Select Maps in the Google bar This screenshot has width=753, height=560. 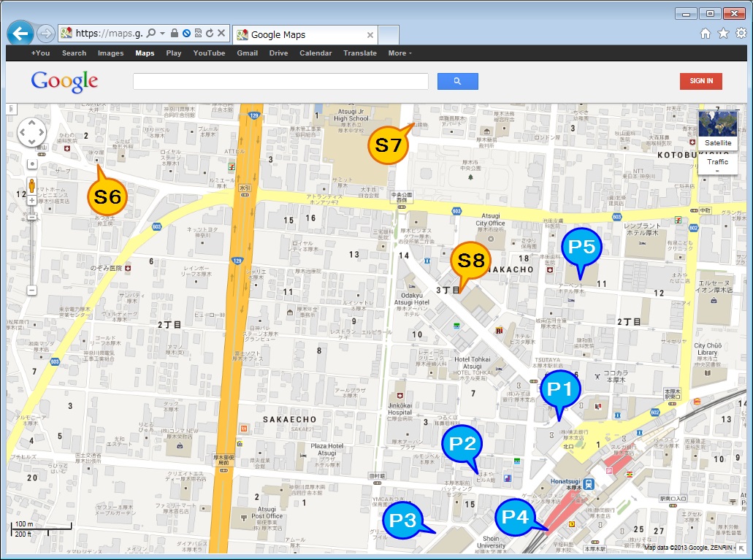click(145, 53)
